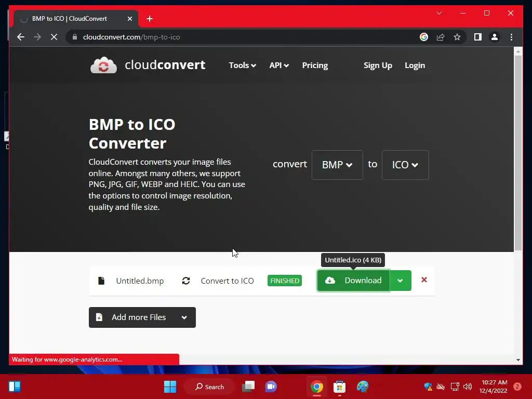Download the converted Untitled.ico file
The height and width of the screenshot is (399, 532).
[x=353, y=281]
